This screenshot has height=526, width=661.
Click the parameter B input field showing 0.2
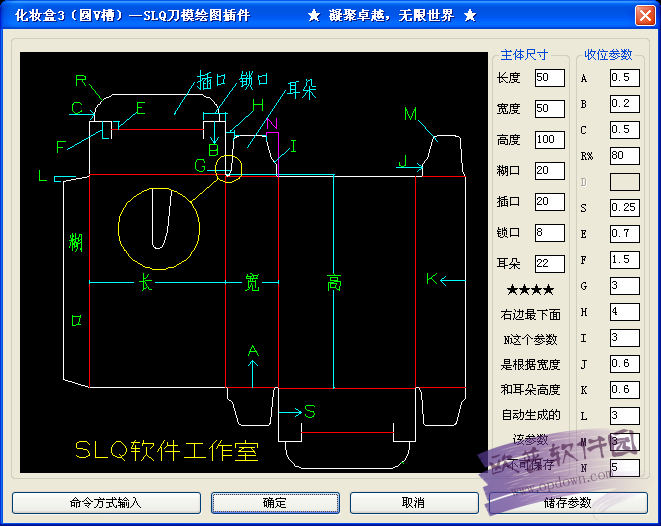(625, 104)
